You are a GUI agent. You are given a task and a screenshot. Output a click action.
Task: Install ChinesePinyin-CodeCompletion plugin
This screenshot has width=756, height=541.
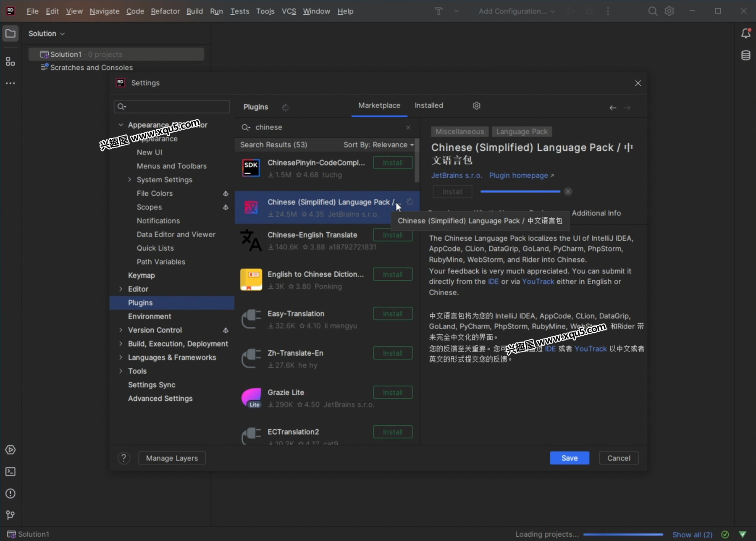coord(393,163)
